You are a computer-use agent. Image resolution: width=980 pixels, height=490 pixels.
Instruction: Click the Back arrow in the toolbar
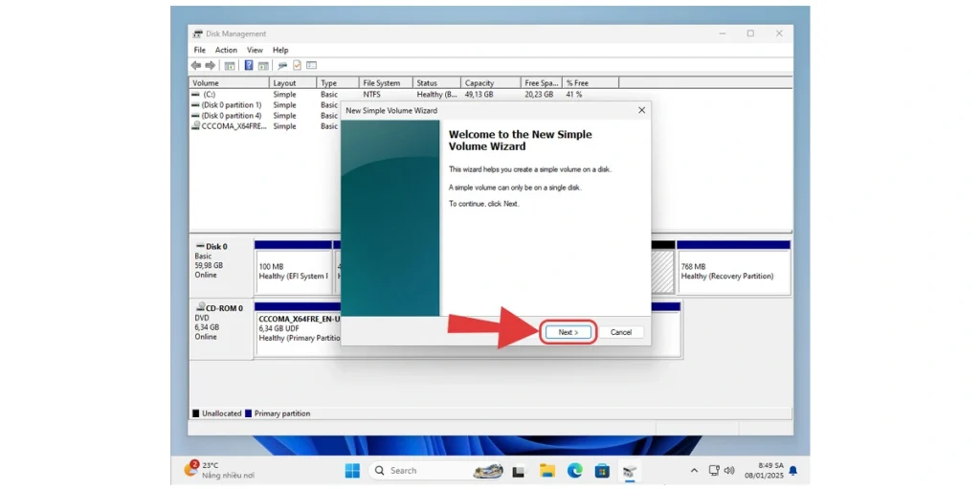(196, 65)
